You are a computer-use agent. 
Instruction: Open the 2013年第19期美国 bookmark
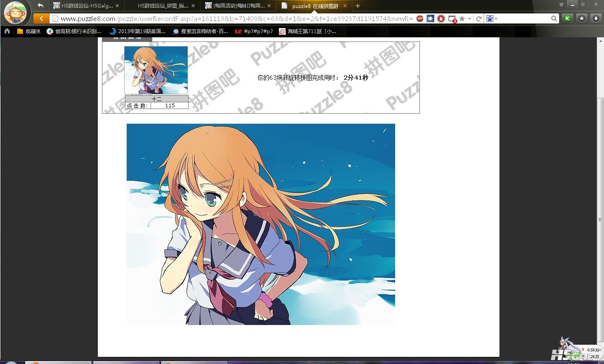click(137, 31)
